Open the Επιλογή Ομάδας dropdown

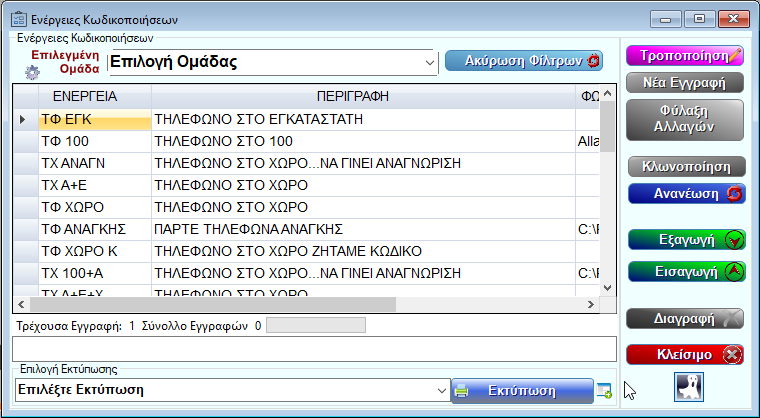(430, 62)
